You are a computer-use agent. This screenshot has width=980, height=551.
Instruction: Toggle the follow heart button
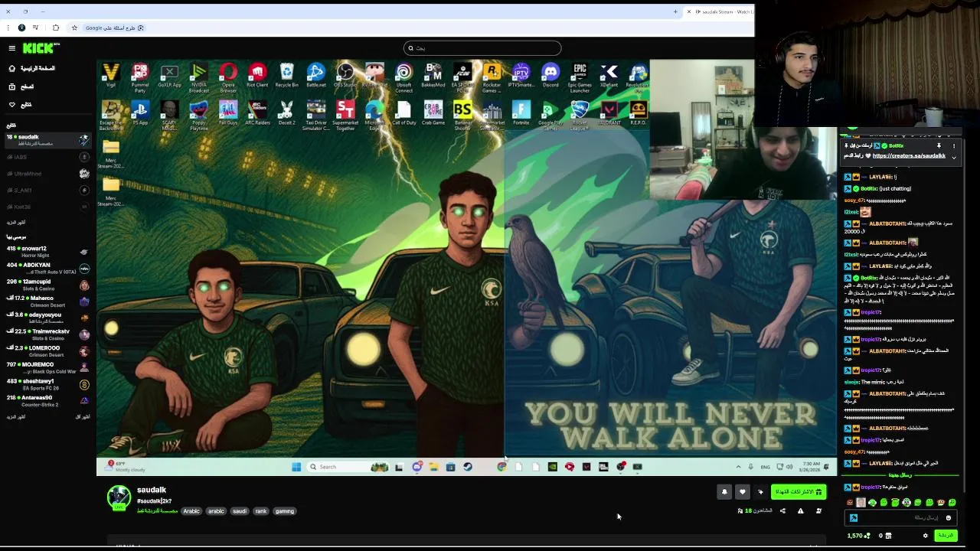742,492
